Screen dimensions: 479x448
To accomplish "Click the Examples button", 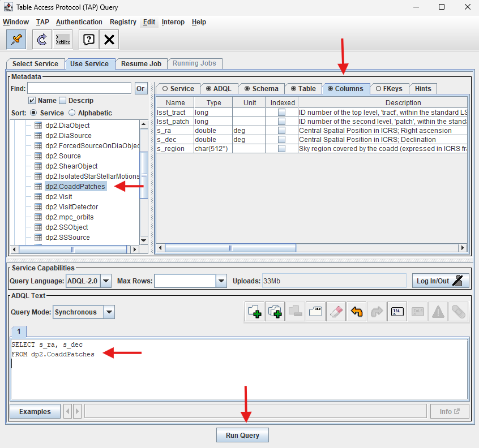I will 35,411.
